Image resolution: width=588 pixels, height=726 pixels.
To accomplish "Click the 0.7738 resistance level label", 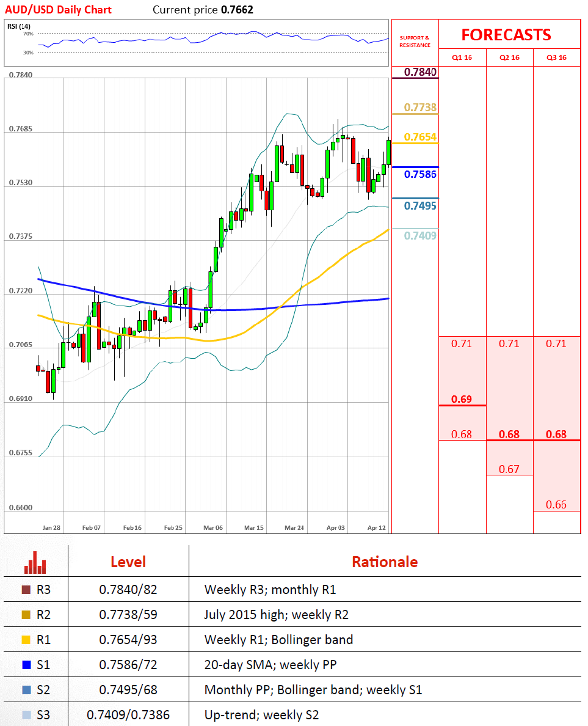I will [420, 108].
